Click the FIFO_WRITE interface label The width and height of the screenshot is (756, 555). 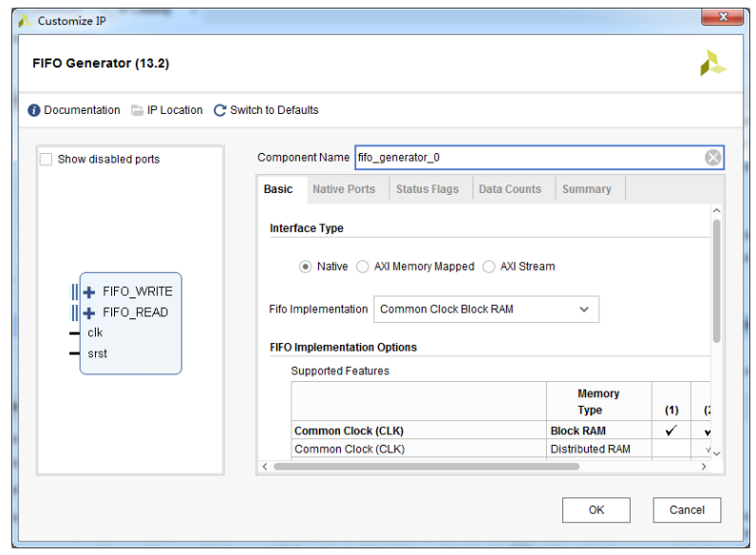[138, 292]
